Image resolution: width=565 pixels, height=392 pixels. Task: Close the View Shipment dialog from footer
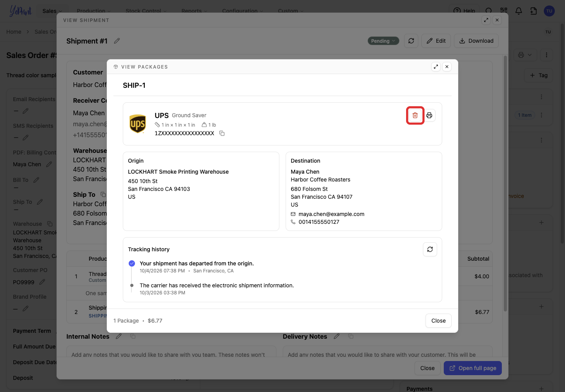pos(427,368)
